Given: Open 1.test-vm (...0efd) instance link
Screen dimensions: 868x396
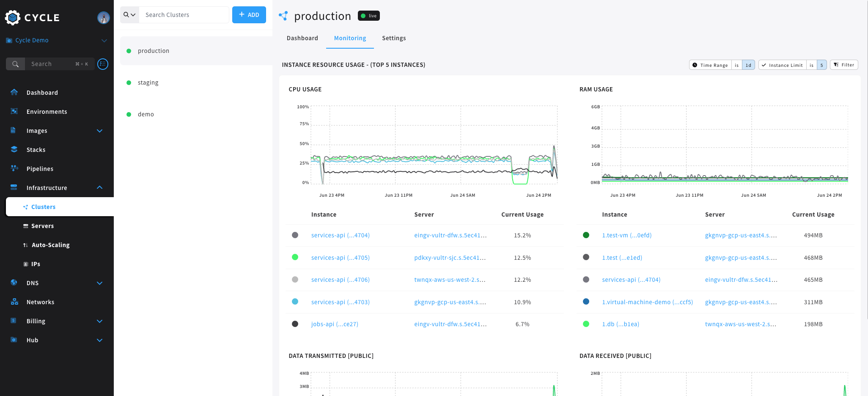Looking at the screenshot, I should [626, 235].
